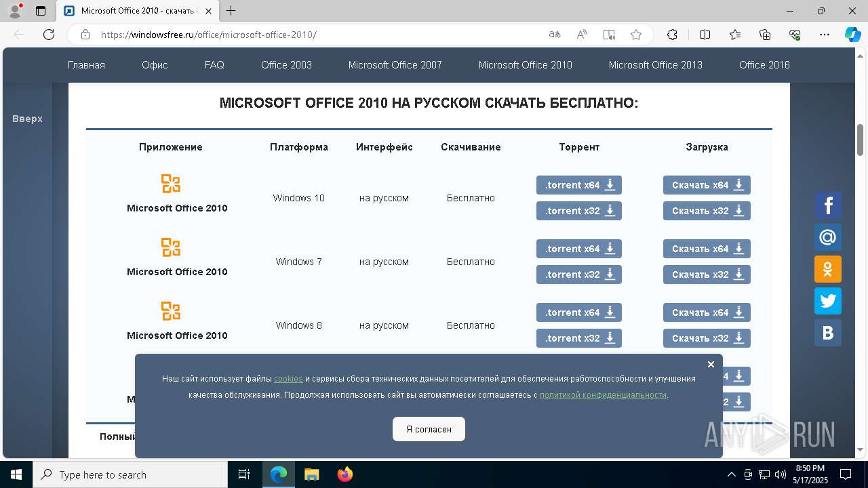
Task: Click the Mail.ru @ share icon
Action: [x=828, y=237]
